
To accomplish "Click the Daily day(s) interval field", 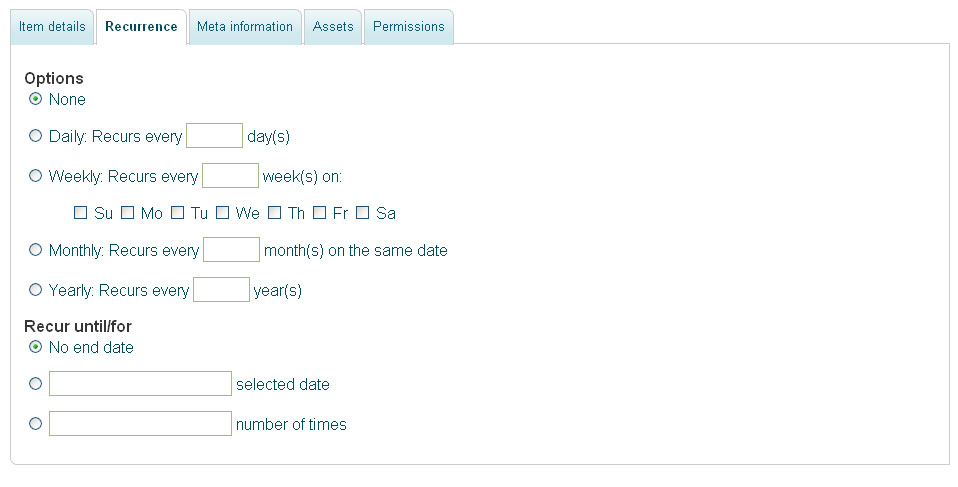I will pos(214,136).
